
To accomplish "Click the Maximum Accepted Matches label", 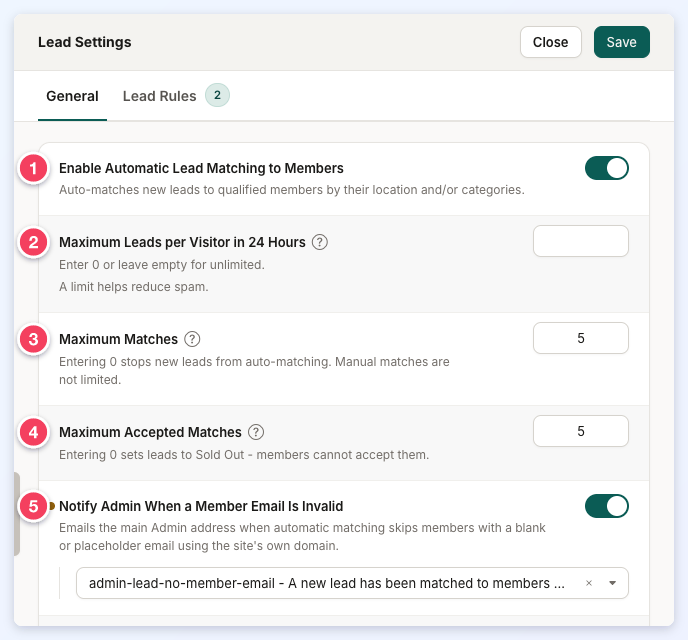I will pos(150,432).
